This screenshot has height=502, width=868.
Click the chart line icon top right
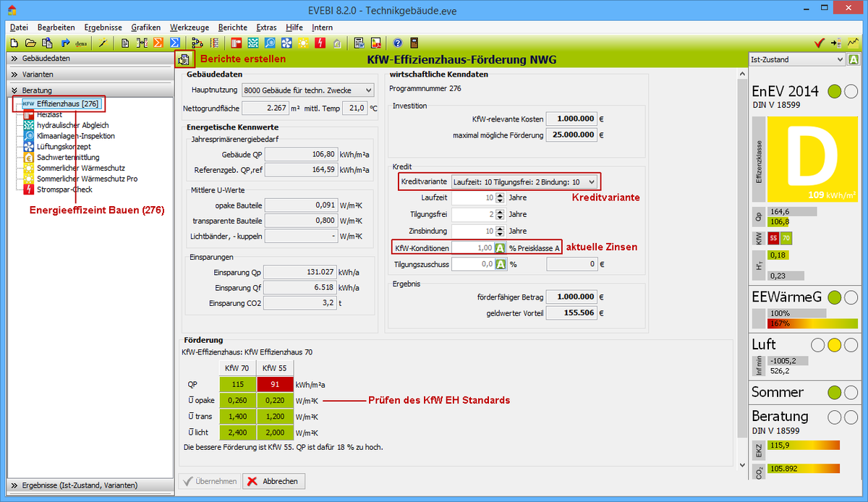854,43
